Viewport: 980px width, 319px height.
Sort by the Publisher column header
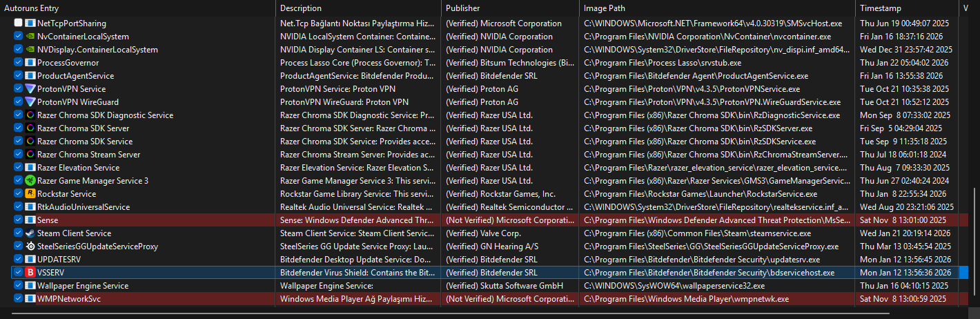pyautogui.click(x=510, y=8)
